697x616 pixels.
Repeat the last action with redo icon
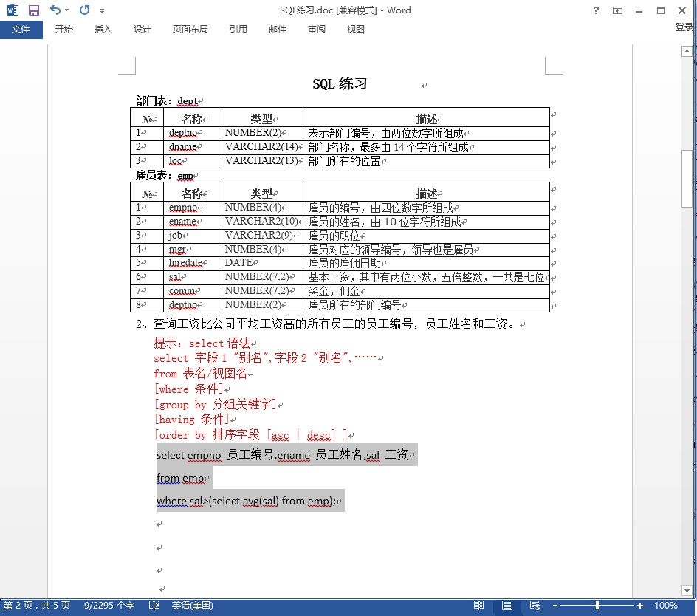(84, 10)
